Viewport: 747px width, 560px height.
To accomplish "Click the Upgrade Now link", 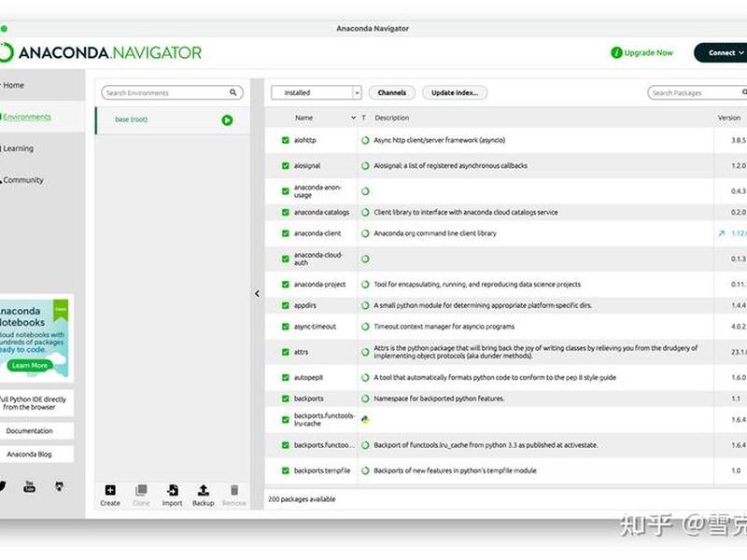I will click(648, 53).
